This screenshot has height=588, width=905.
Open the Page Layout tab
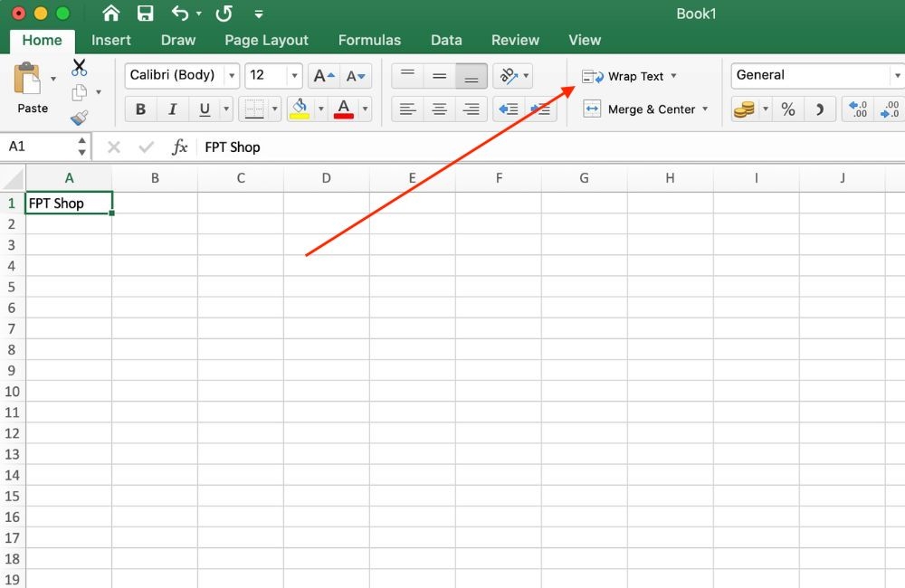click(x=266, y=40)
